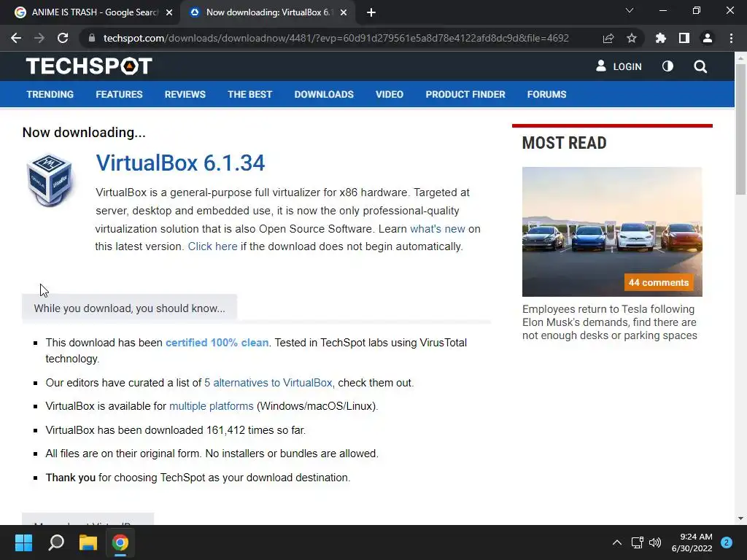This screenshot has height=560, width=747.
Task: Open the Chrome extensions puzzle icon
Action: (661, 38)
